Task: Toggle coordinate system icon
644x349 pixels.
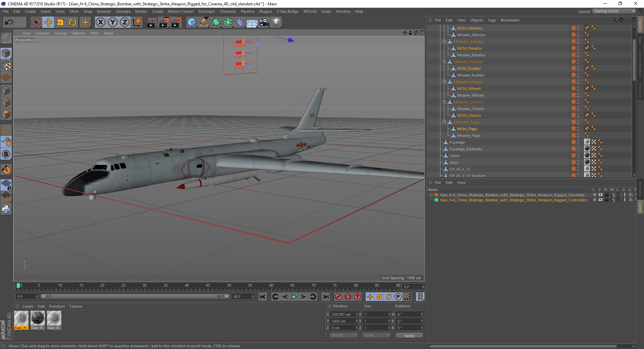Action: click(137, 22)
